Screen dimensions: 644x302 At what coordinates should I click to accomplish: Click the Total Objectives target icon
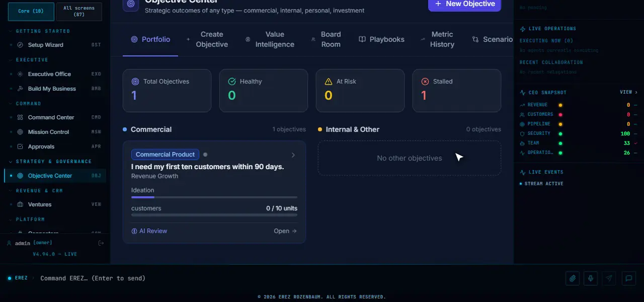pos(135,82)
